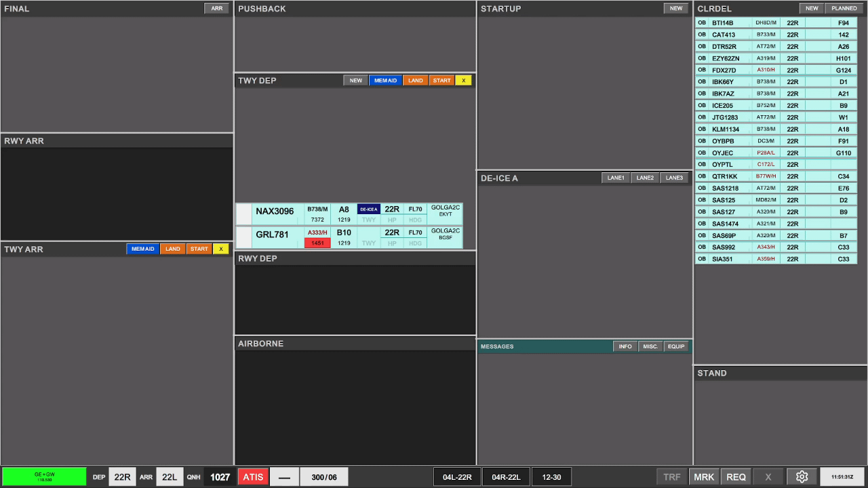Click the MRK button
Viewport: 868px width, 488px height.
(704, 476)
